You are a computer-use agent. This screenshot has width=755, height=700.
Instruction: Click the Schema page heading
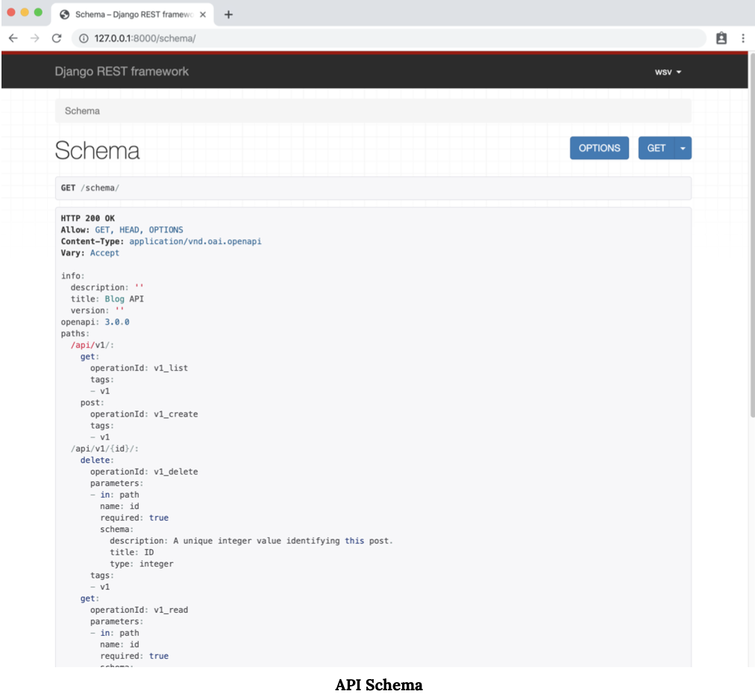coord(98,151)
